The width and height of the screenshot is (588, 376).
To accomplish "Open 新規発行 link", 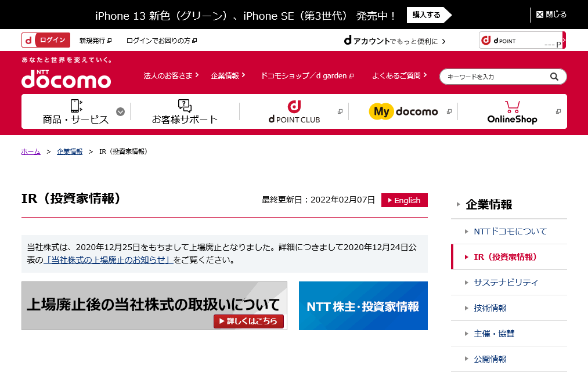I will click(x=95, y=41).
